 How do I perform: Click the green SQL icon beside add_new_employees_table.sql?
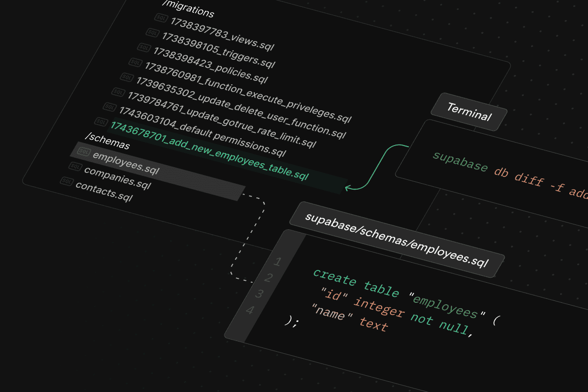(x=101, y=122)
